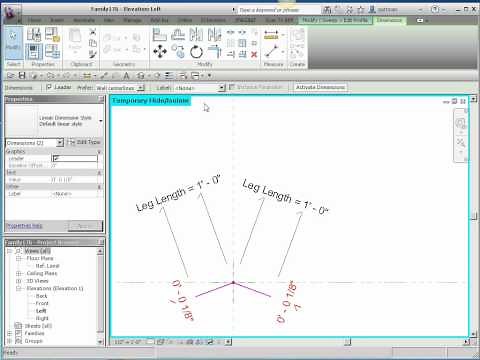Select the Trim/Extend to Corner tool
The width and height of the screenshot is (480, 360).
click(x=214, y=52)
